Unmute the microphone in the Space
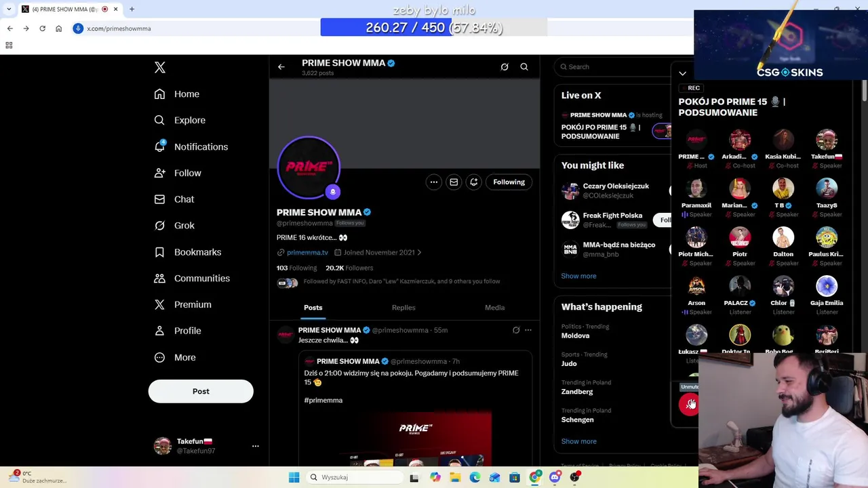This screenshot has height=488, width=868. (x=688, y=404)
